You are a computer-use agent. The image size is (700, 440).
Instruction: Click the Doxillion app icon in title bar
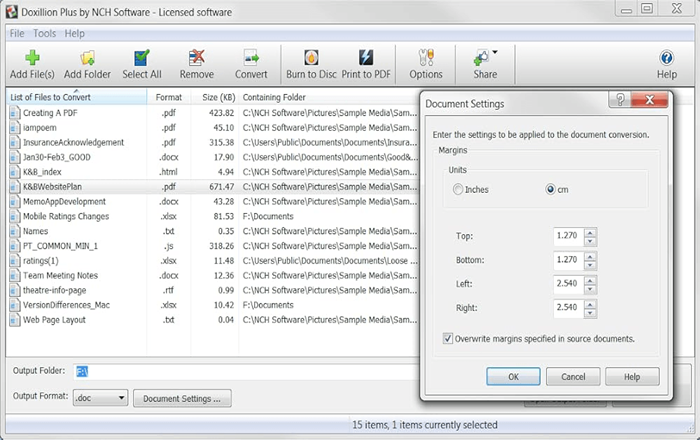point(12,12)
